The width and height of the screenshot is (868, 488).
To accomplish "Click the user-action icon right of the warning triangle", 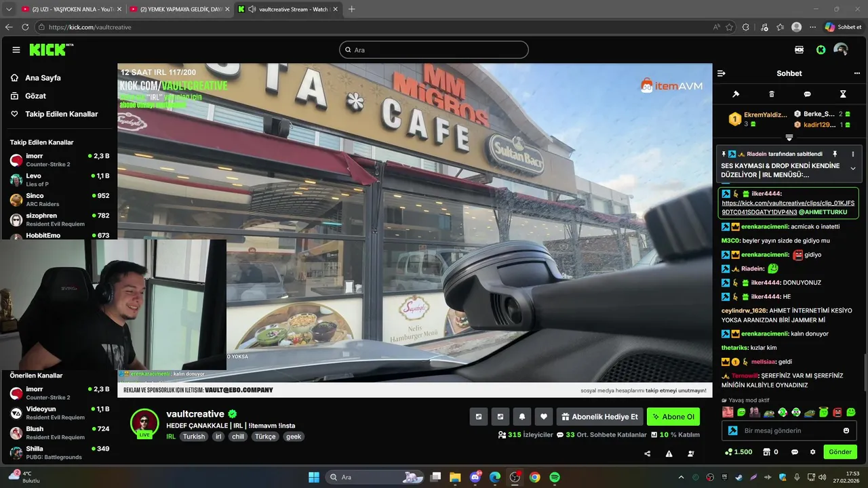I will coord(691,453).
